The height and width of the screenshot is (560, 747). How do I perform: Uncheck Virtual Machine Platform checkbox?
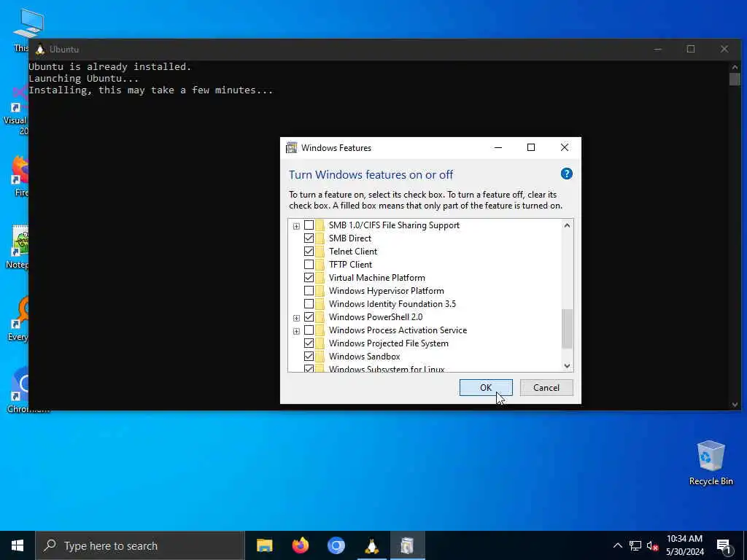(309, 278)
